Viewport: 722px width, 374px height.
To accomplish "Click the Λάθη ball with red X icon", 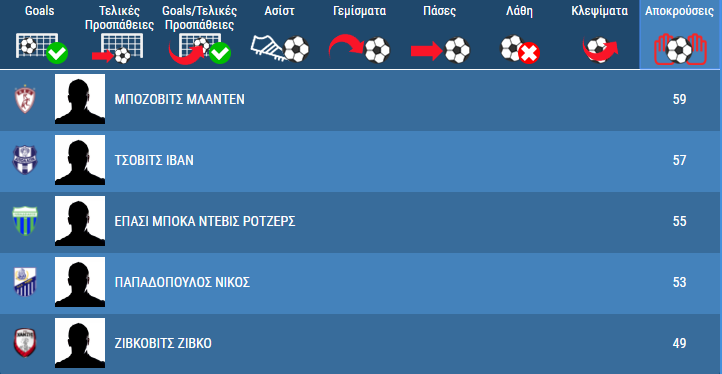I will click(520, 49).
